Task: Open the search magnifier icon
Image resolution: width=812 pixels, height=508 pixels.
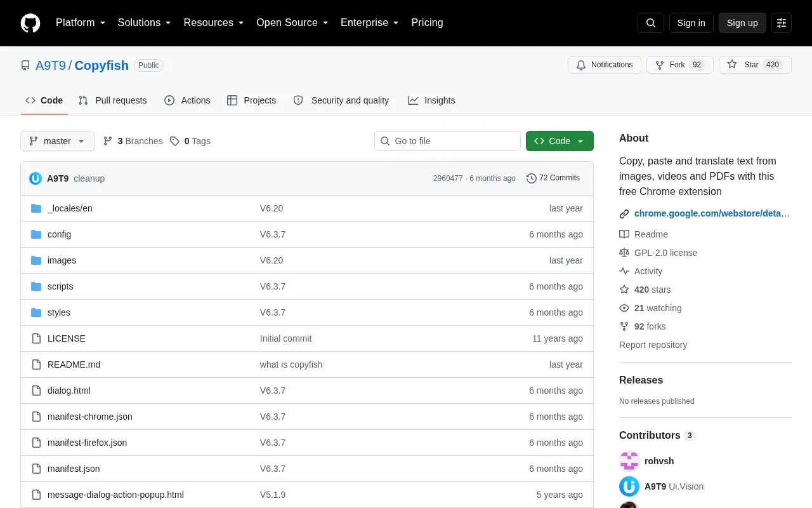Action: click(x=651, y=23)
